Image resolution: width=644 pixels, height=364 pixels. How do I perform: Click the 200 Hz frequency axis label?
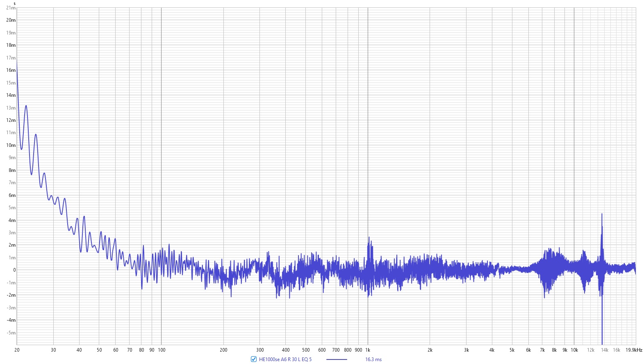223,350
